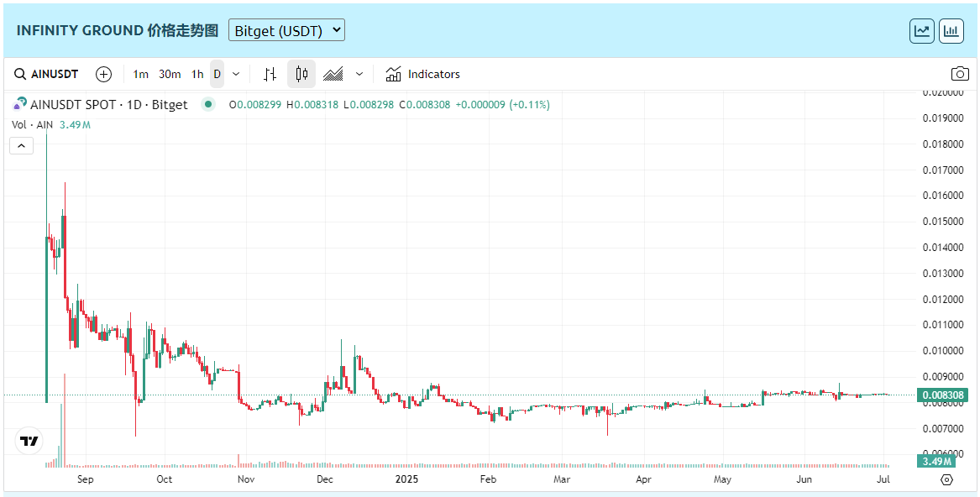Click the 3.49M volume label on price axis
The image size is (980, 497).
point(935,462)
